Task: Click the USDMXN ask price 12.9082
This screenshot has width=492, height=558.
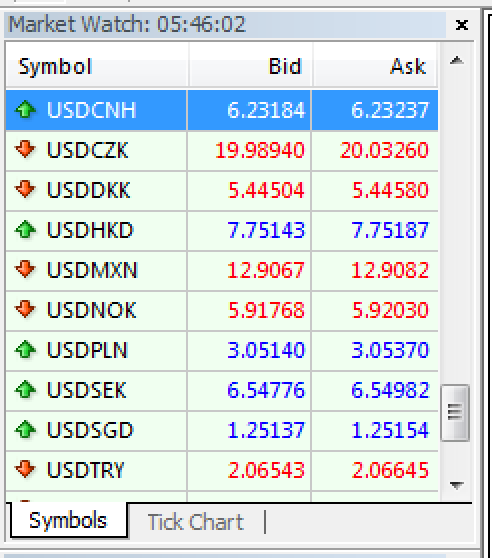Action: [x=390, y=270]
